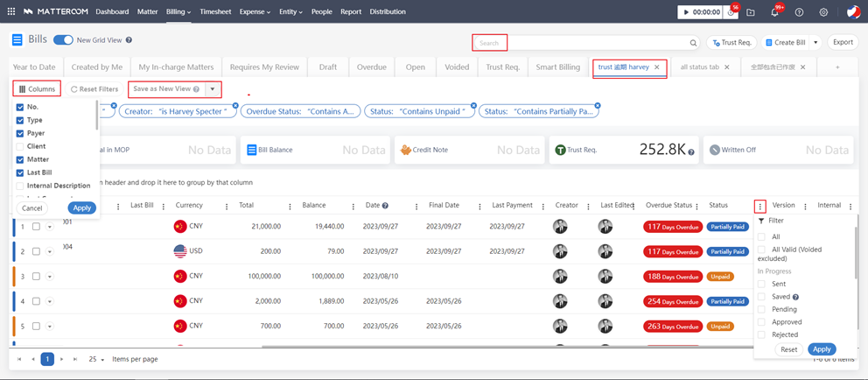Viewport: 868px width, 380px height.
Task: Click the Reset Filters button
Action: pos(94,89)
